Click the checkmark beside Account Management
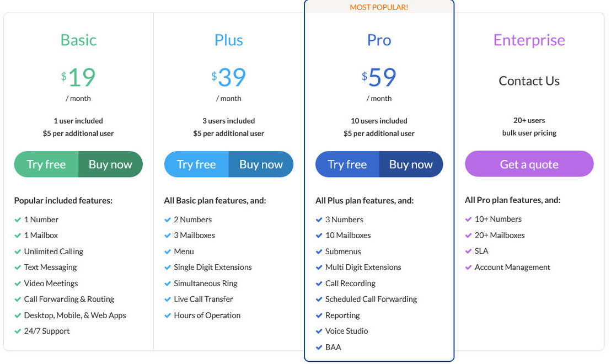 pyautogui.click(x=469, y=267)
